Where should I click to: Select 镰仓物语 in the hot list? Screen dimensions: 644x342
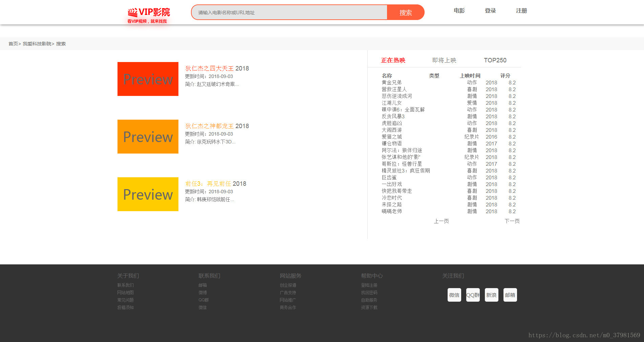pyautogui.click(x=392, y=143)
